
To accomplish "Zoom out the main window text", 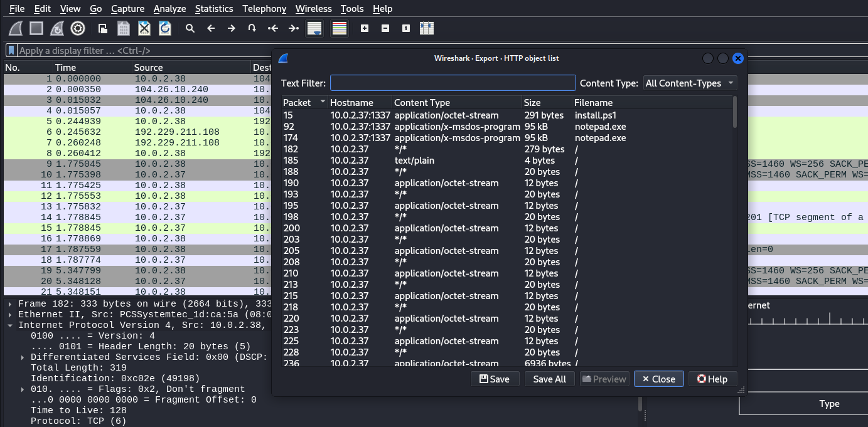I will pyautogui.click(x=385, y=28).
